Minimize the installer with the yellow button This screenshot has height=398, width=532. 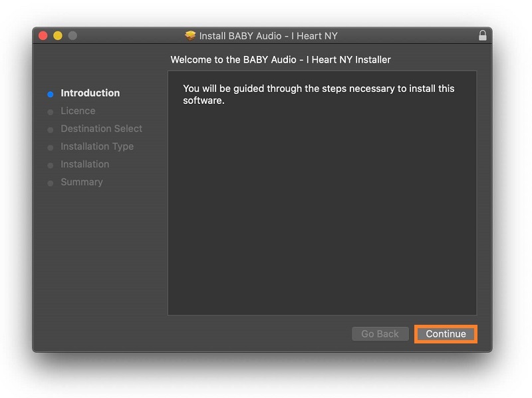click(58, 36)
